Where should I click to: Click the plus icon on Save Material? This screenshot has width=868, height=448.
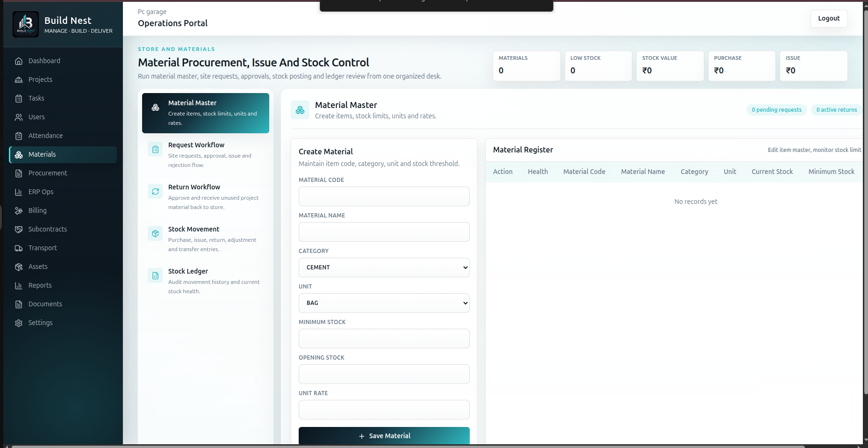pyautogui.click(x=362, y=436)
